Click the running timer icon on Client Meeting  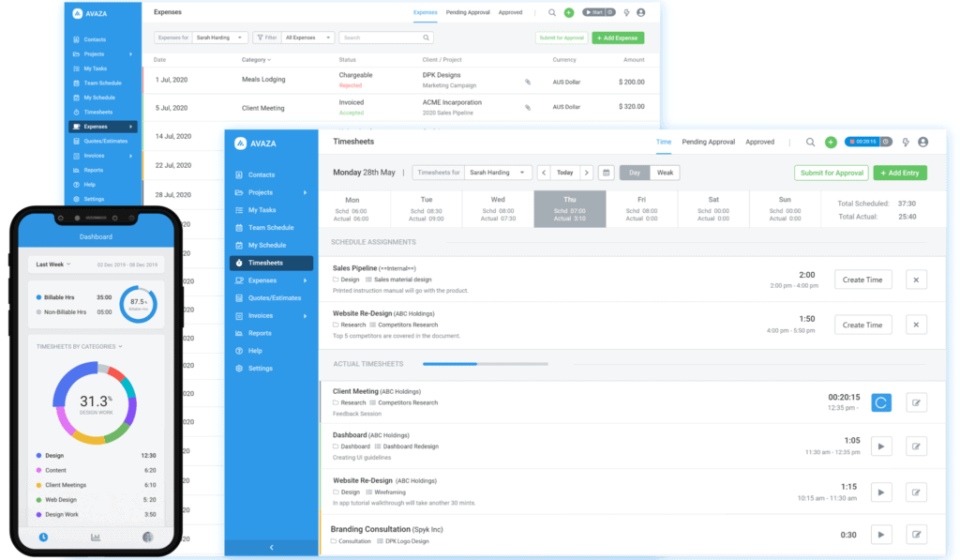(x=881, y=402)
